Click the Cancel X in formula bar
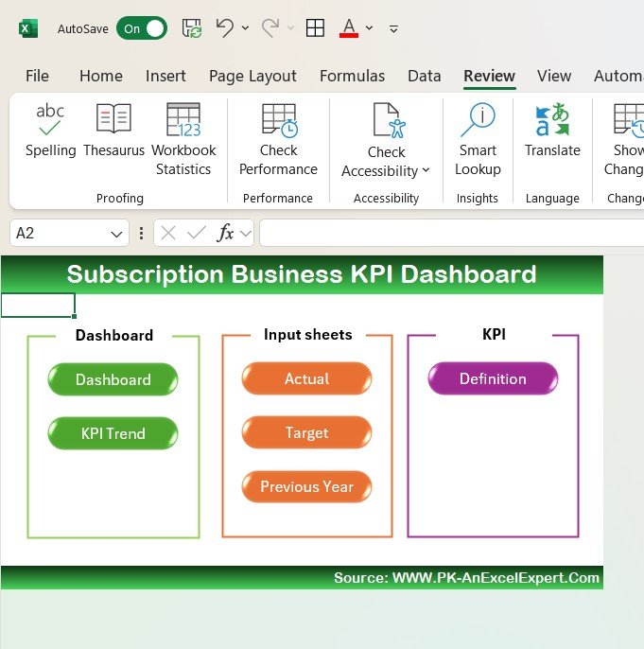 coord(168,233)
